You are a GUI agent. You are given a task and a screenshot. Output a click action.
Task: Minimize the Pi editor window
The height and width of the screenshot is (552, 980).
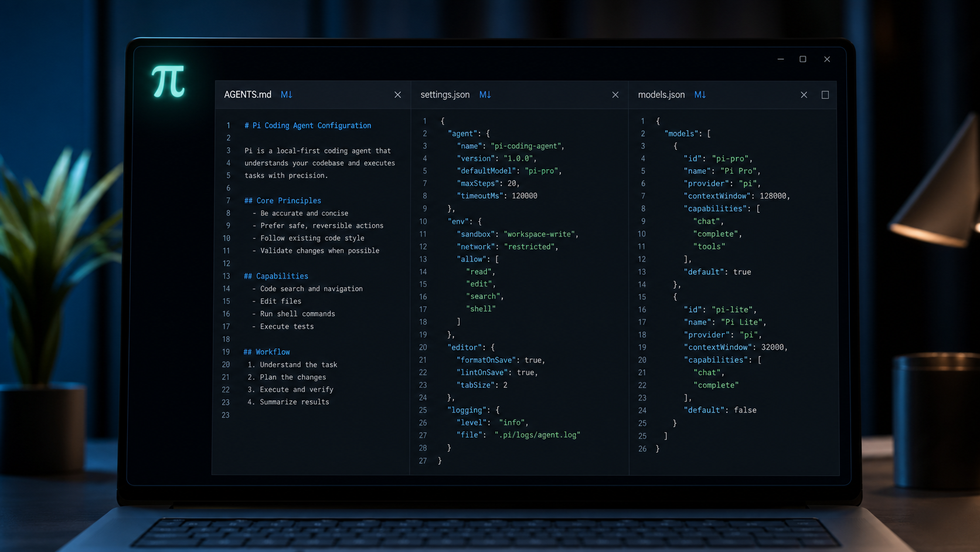coord(781,59)
